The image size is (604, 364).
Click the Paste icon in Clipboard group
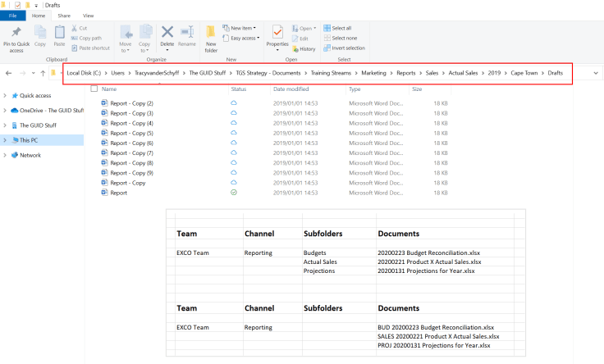pos(59,33)
